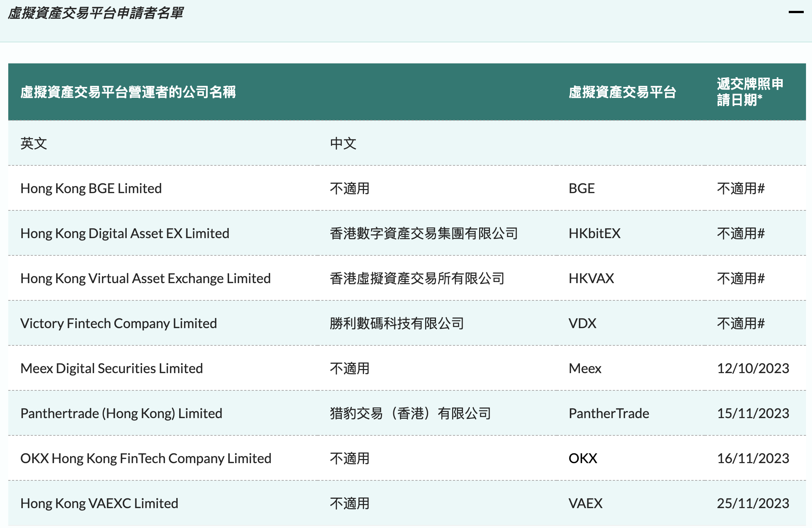
Task: Click 猎豹交易（香港）有限公司 entry
Action: point(411,413)
